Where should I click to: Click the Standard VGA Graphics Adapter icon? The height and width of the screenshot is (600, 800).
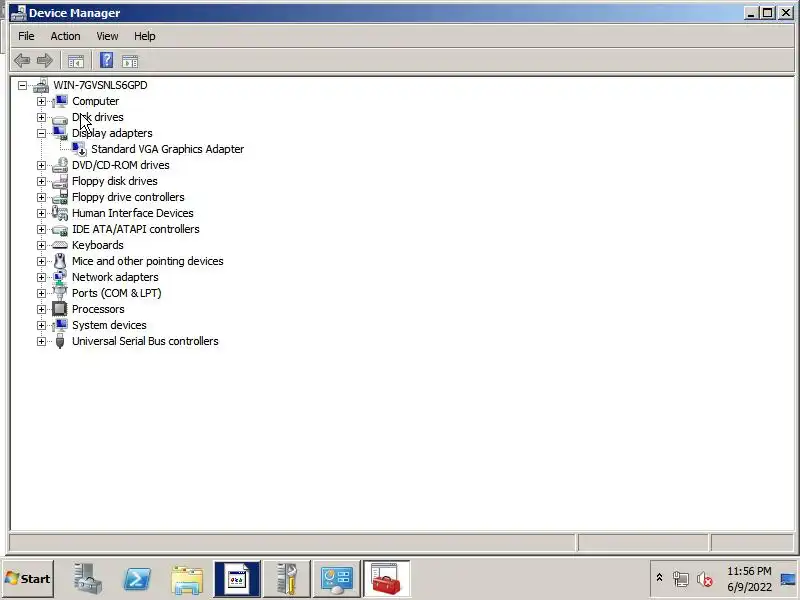(79, 149)
